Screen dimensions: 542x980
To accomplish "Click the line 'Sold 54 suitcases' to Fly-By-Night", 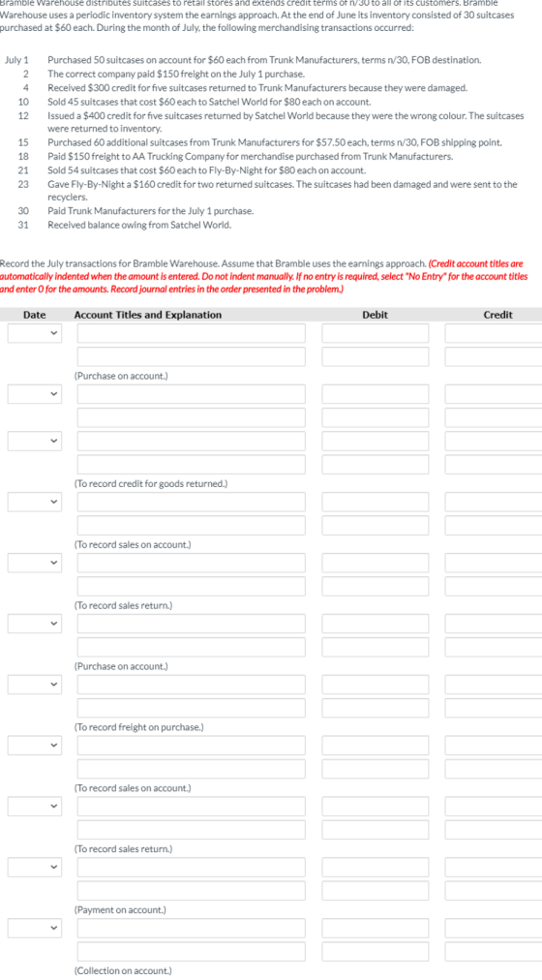I will tap(207, 170).
